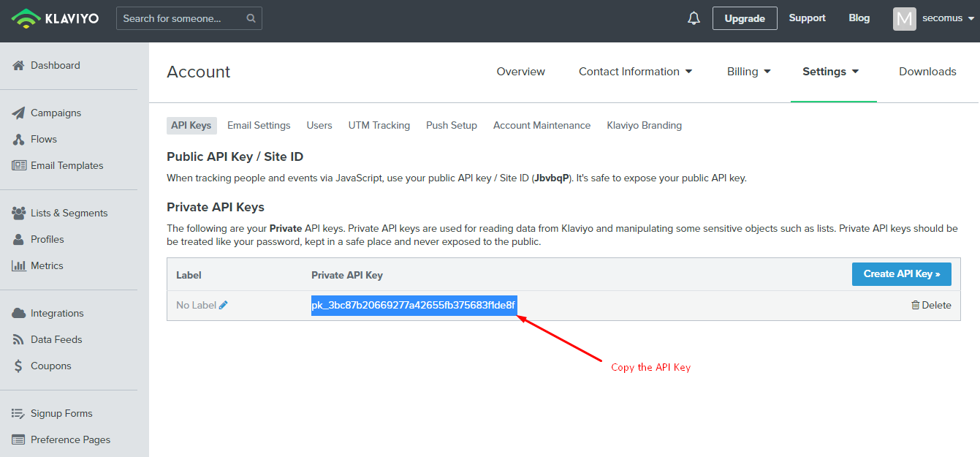This screenshot has height=457, width=980.
Task: Click the Account page heading
Action: click(x=199, y=72)
